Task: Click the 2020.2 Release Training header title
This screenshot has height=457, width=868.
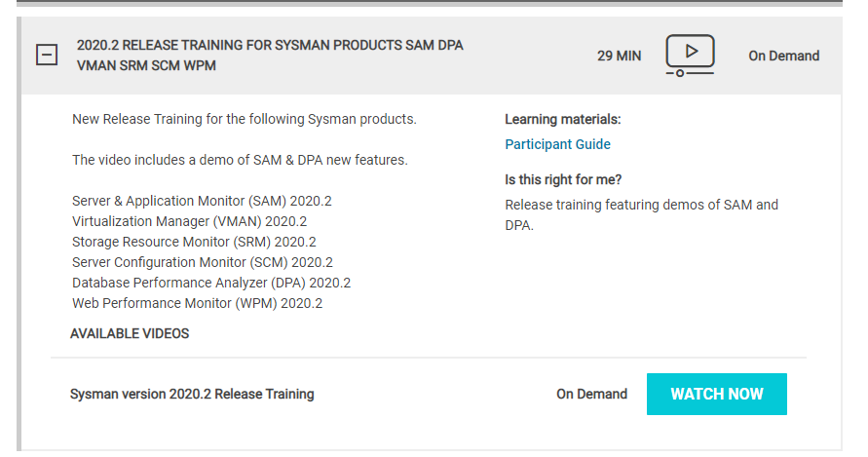Action: coord(270,56)
